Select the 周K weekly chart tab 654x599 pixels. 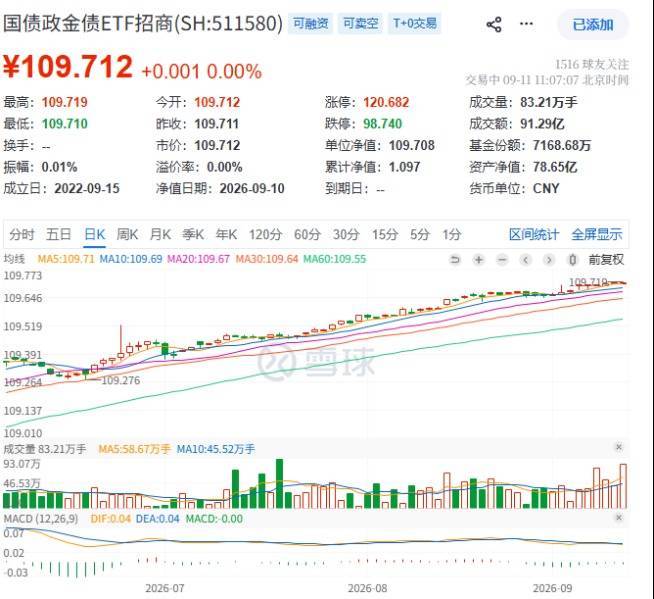[x=127, y=234]
